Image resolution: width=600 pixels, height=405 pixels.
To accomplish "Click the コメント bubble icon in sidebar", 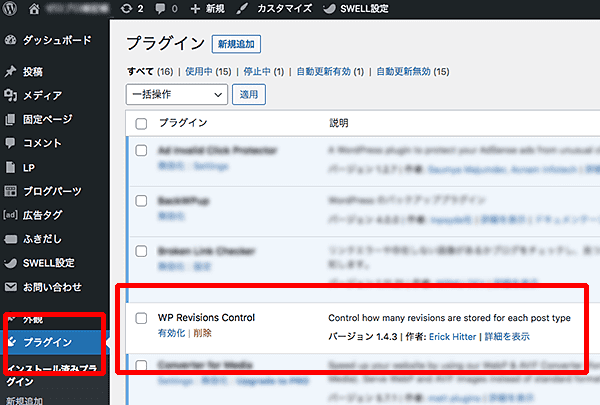I will [10, 143].
